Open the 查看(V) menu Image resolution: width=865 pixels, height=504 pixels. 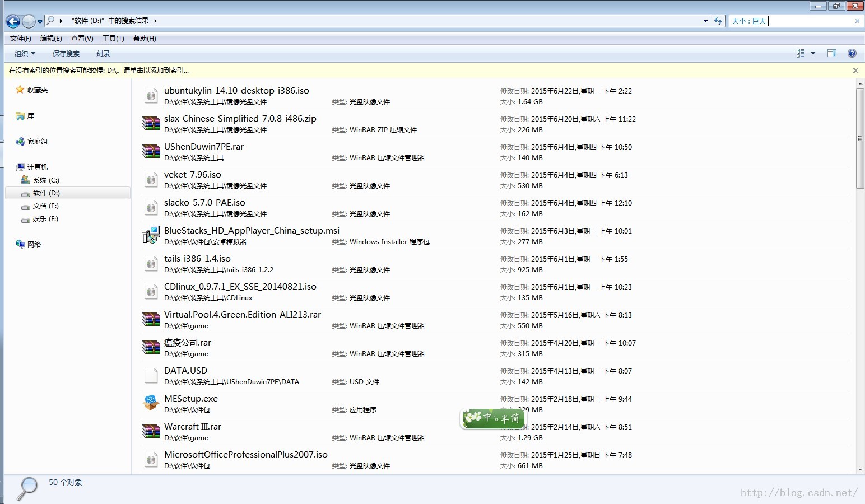pyautogui.click(x=82, y=39)
